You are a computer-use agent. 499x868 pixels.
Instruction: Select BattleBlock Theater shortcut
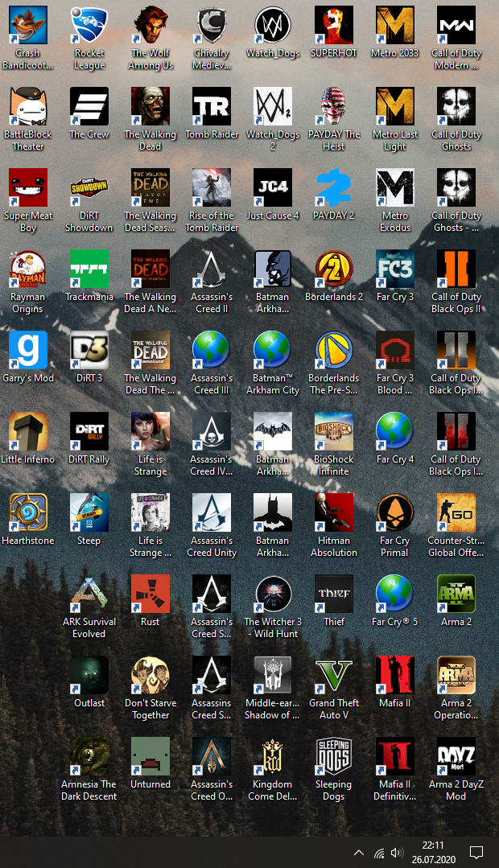(x=27, y=106)
